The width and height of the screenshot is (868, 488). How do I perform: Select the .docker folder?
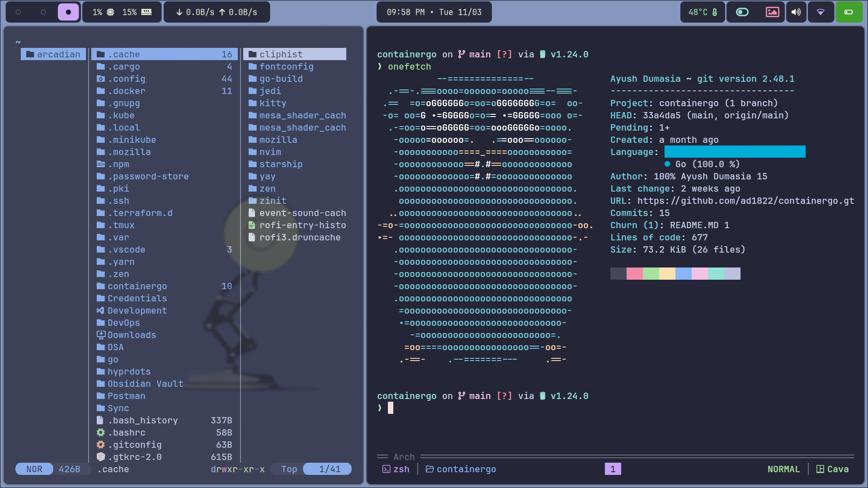(x=165, y=91)
